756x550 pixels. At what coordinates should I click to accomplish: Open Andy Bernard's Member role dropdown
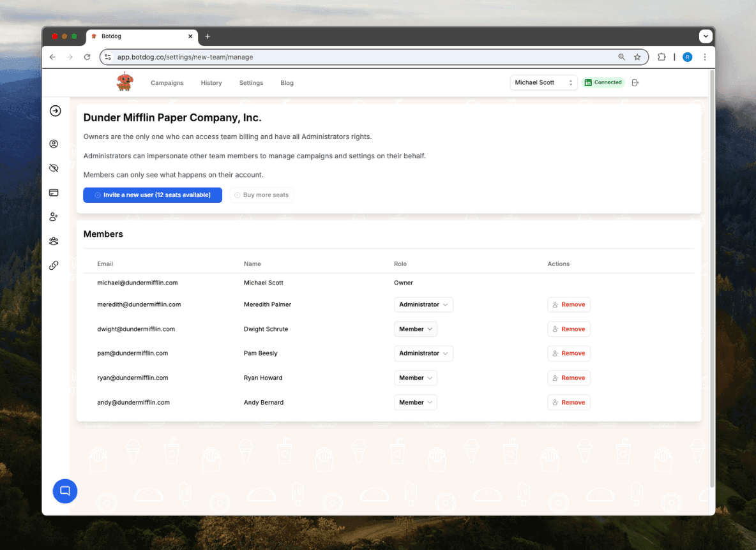click(416, 402)
